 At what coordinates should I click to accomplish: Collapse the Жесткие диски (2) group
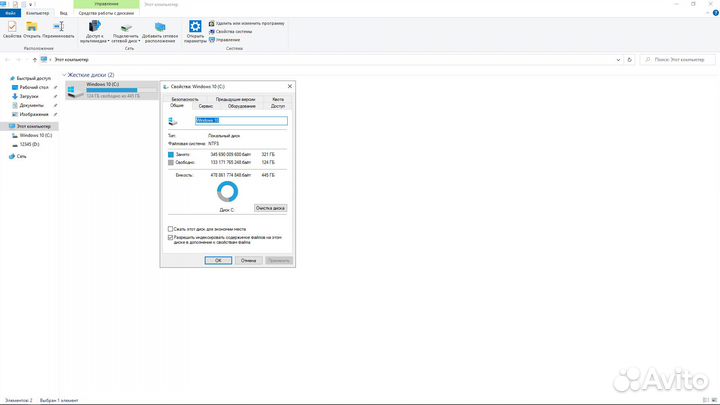(64, 75)
